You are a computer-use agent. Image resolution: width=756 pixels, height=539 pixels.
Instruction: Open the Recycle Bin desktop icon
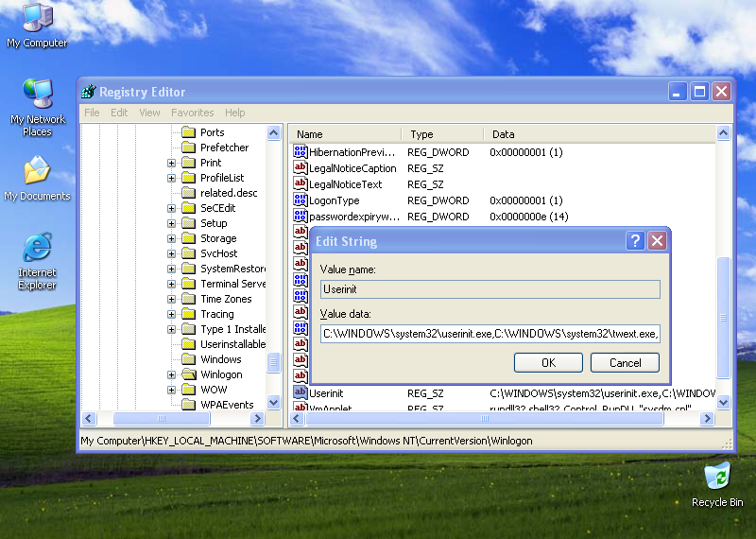click(x=717, y=484)
